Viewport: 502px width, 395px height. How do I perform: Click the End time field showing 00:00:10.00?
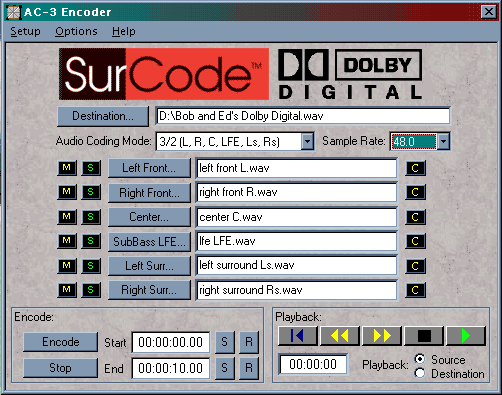[x=171, y=368]
